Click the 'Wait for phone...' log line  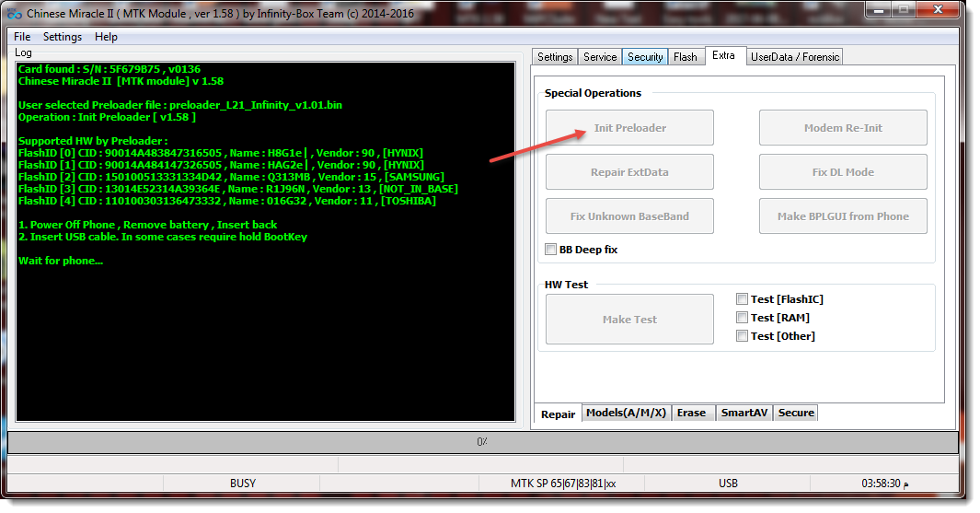[x=61, y=261]
